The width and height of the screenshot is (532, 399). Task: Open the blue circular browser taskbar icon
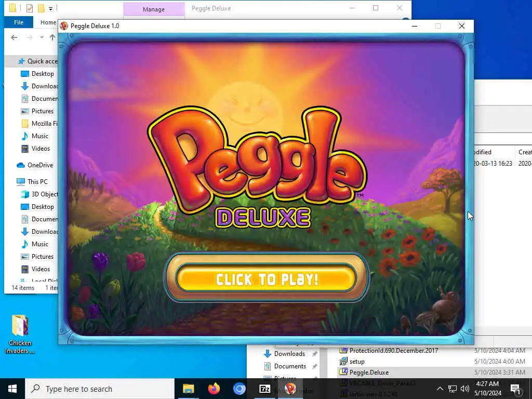point(239,389)
